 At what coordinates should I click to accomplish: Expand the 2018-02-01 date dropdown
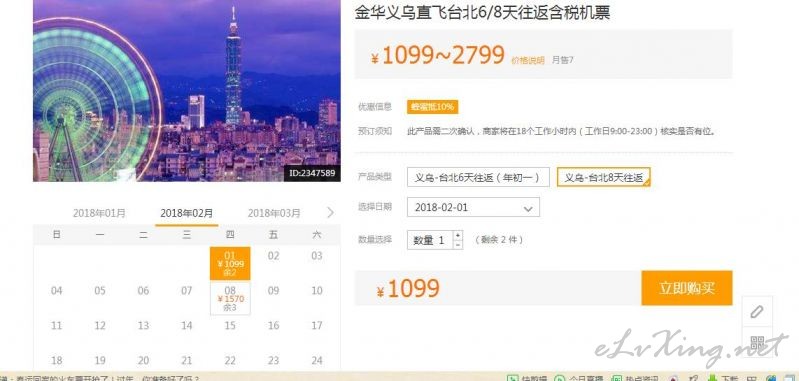tap(473, 207)
